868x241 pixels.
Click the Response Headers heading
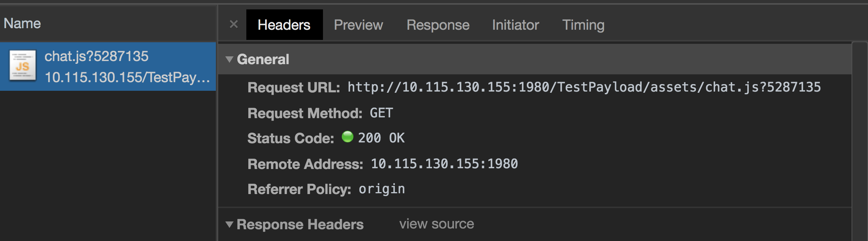(300, 225)
